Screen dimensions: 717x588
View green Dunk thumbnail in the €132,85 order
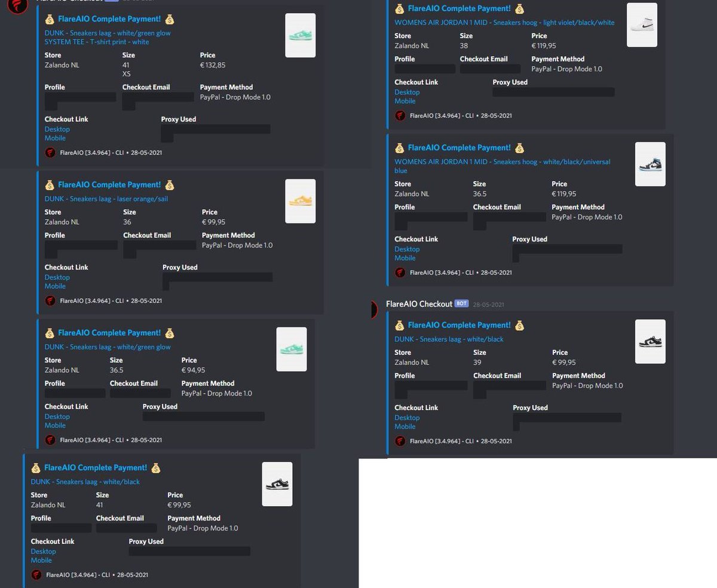coord(300,35)
